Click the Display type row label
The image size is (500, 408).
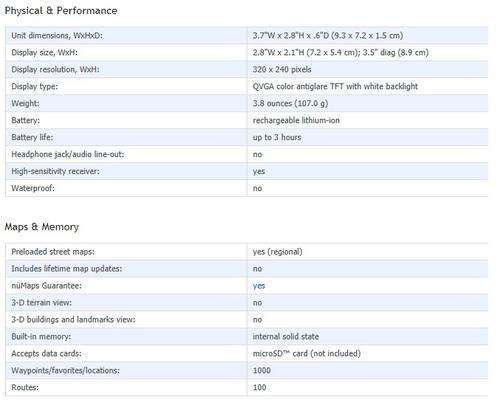(x=34, y=87)
